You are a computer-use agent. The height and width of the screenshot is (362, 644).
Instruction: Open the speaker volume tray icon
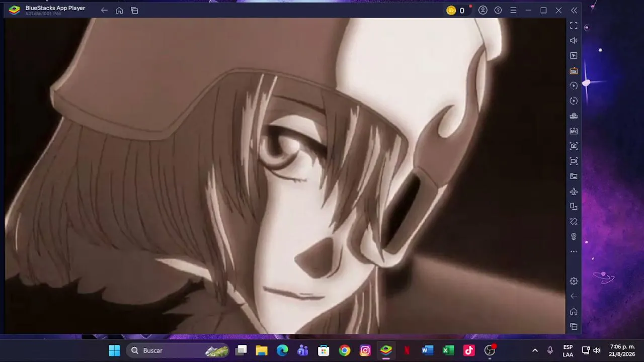[x=597, y=350]
